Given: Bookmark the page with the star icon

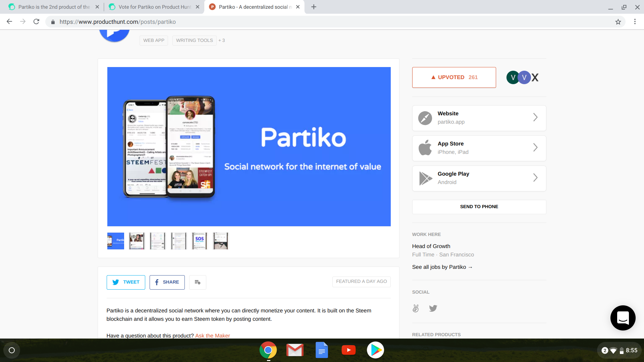Looking at the screenshot, I should click(618, 22).
